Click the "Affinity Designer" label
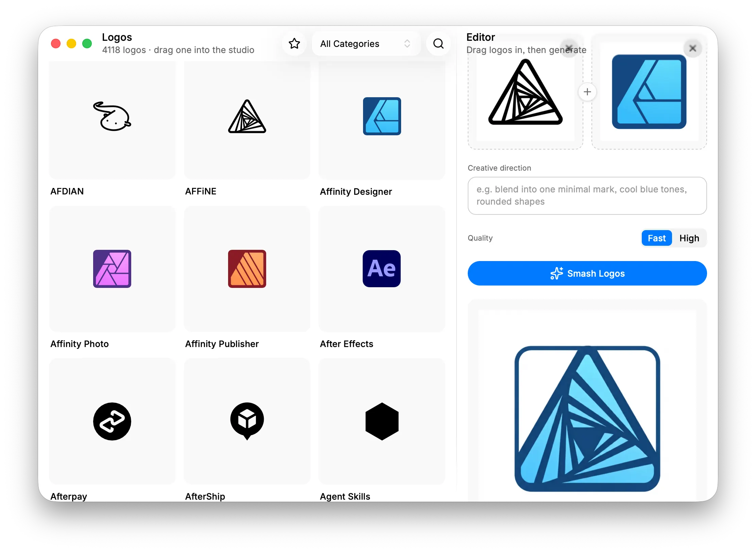756x552 pixels. [356, 192]
